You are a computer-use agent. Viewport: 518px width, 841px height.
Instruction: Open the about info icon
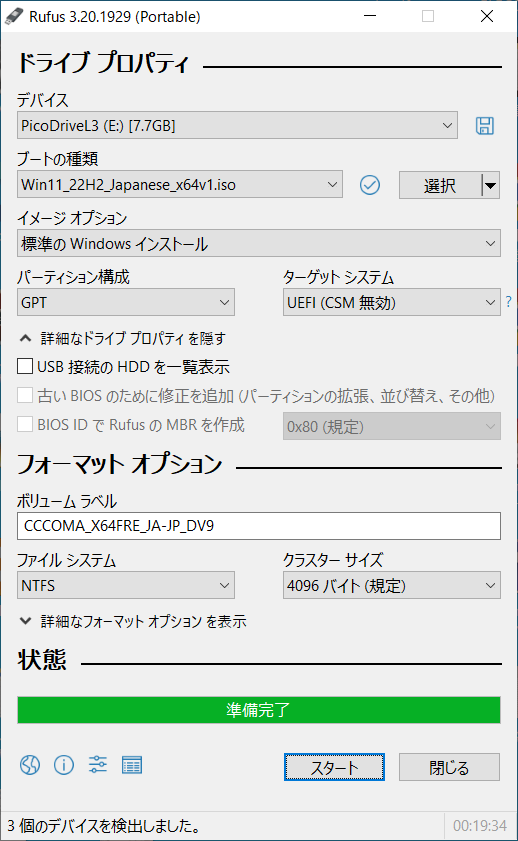(x=64, y=765)
